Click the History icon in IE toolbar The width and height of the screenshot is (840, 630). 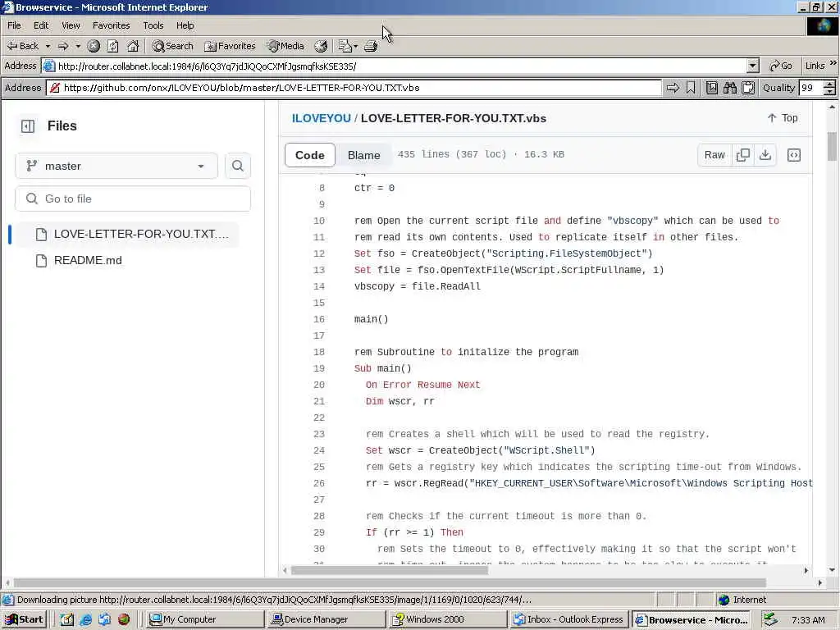[321, 46]
